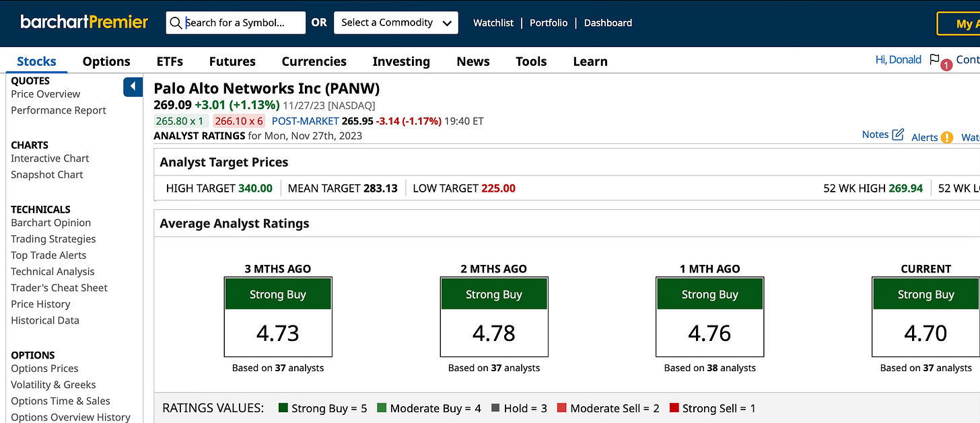Click the Hi, Donald account link
Image resolution: width=980 pixels, height=423 pixels.
click(898, 59)
